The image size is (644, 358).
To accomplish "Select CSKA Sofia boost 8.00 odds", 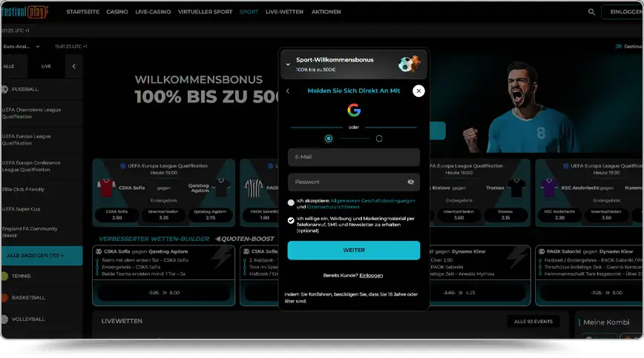I will pos(163,293).
